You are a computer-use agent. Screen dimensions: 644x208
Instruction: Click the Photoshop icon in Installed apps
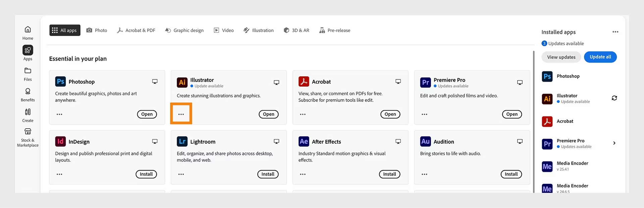[x=547, y=76]
